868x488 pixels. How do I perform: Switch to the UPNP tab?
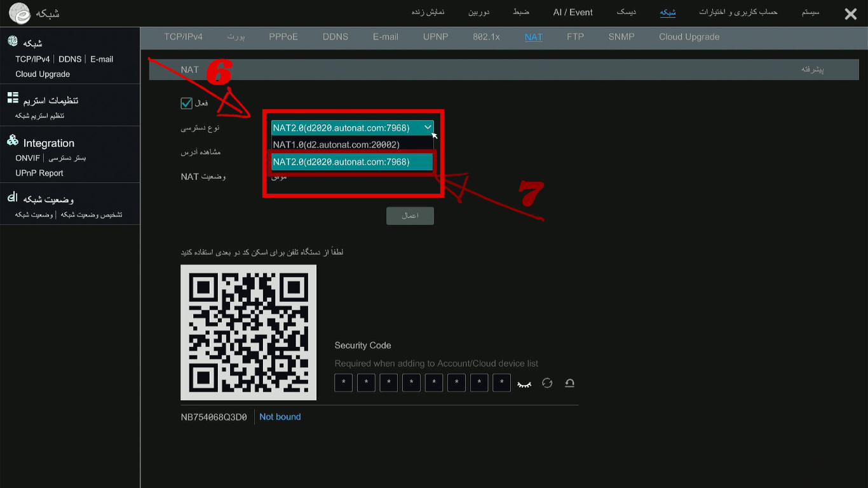[x=436, y=37]
